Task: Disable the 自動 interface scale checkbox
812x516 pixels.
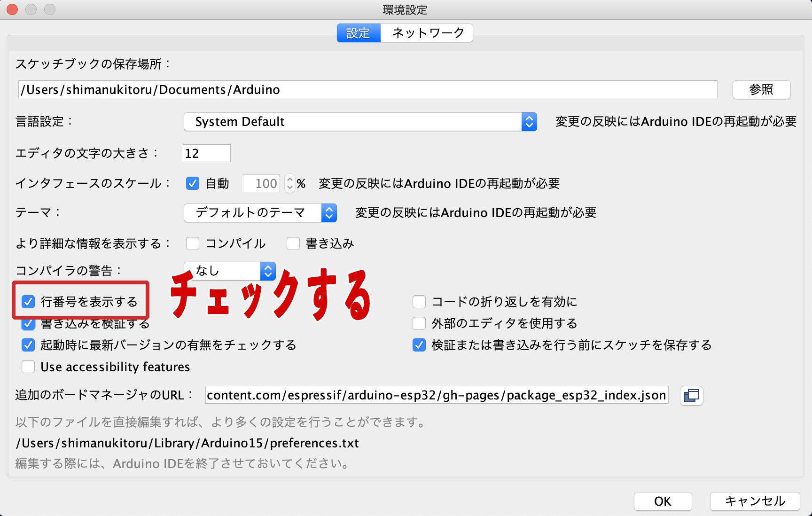Action: [x=193, y=183]
